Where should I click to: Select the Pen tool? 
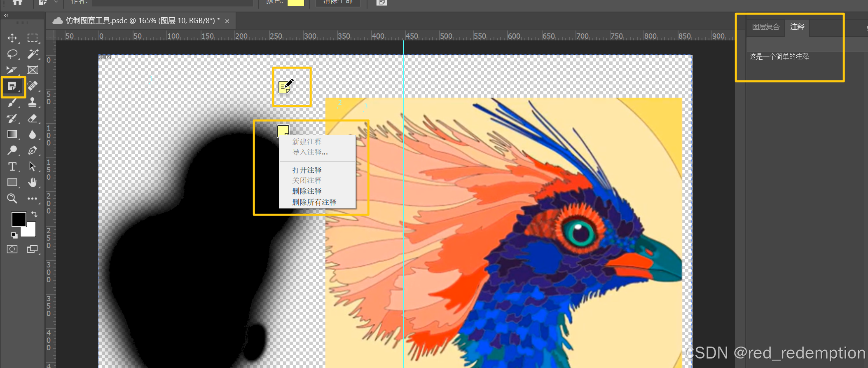(33, 150)
